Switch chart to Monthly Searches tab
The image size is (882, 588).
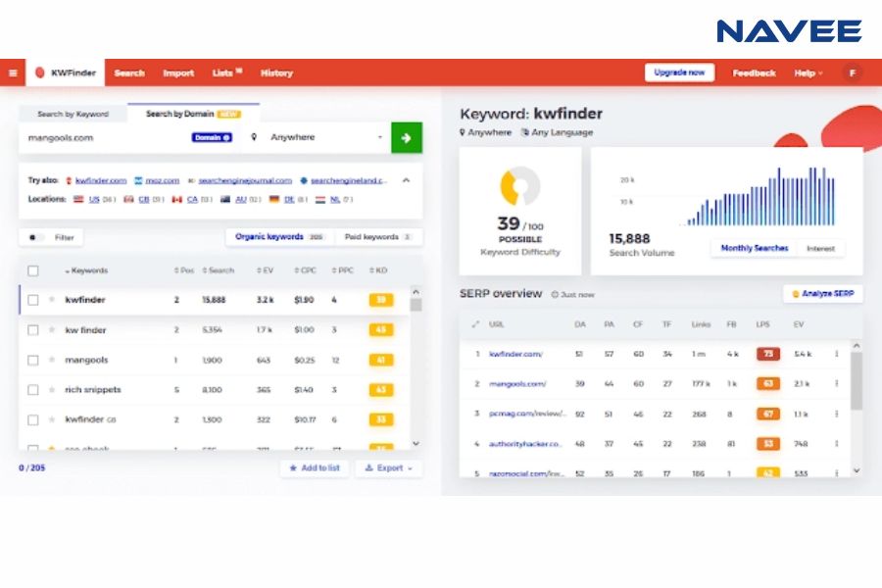tap(755, 248)
